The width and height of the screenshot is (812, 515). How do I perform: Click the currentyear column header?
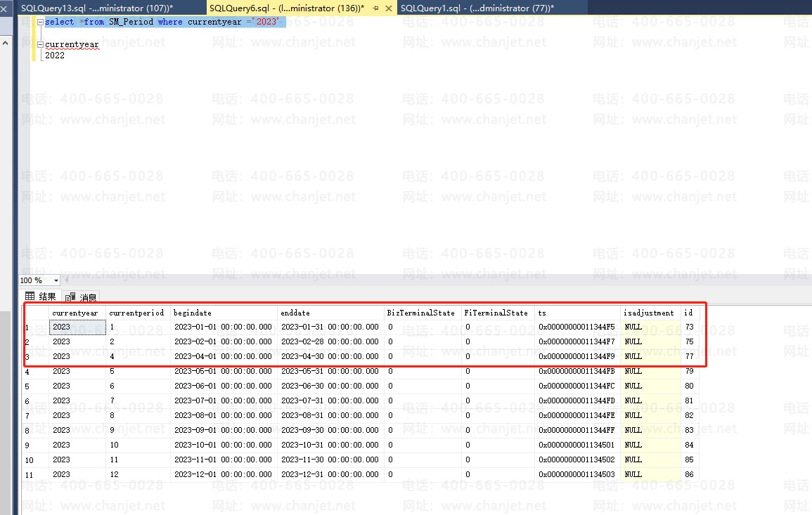(x=77, y=313)
